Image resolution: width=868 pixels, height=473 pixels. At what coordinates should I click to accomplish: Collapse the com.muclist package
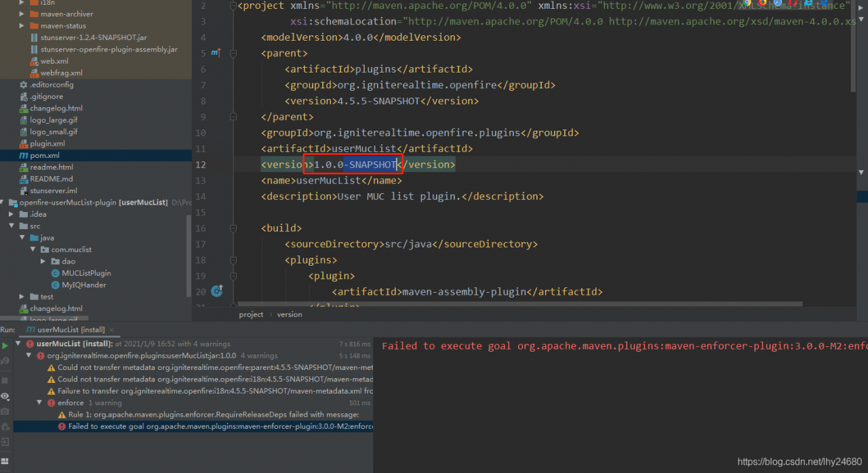[x=33, y=249]
